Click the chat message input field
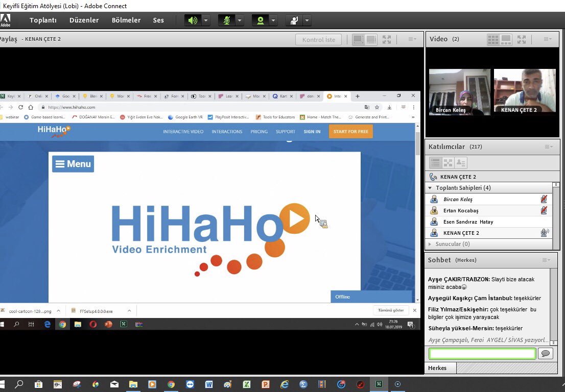The width and height of the screenshot is (565, 392). 482,354
